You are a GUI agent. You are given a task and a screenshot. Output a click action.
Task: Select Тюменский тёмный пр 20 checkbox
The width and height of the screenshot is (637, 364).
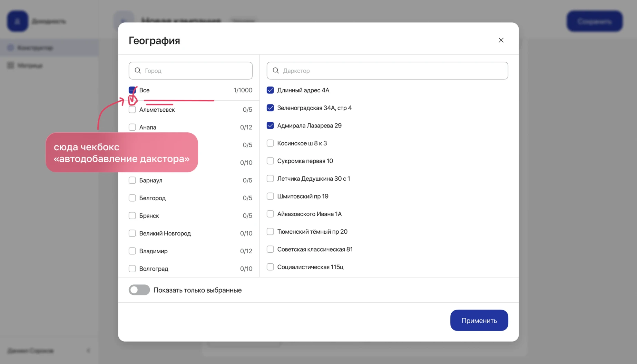270,232
